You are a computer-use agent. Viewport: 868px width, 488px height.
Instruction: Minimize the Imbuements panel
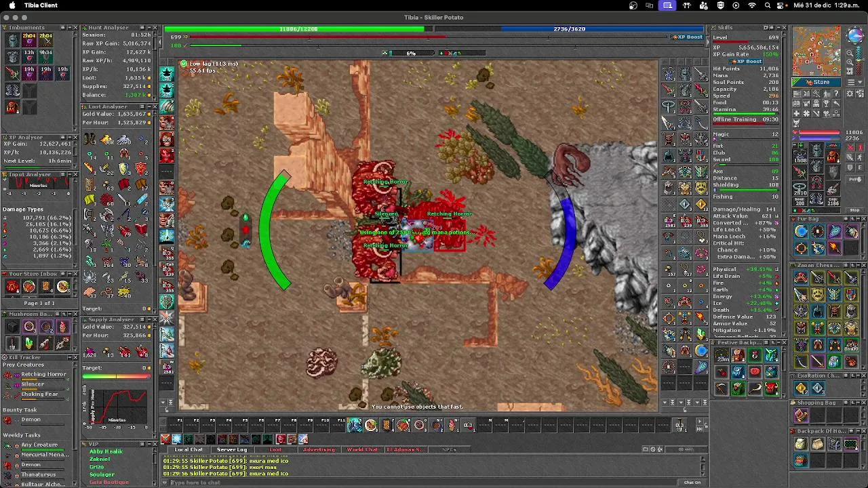click(x=70, y=28)
